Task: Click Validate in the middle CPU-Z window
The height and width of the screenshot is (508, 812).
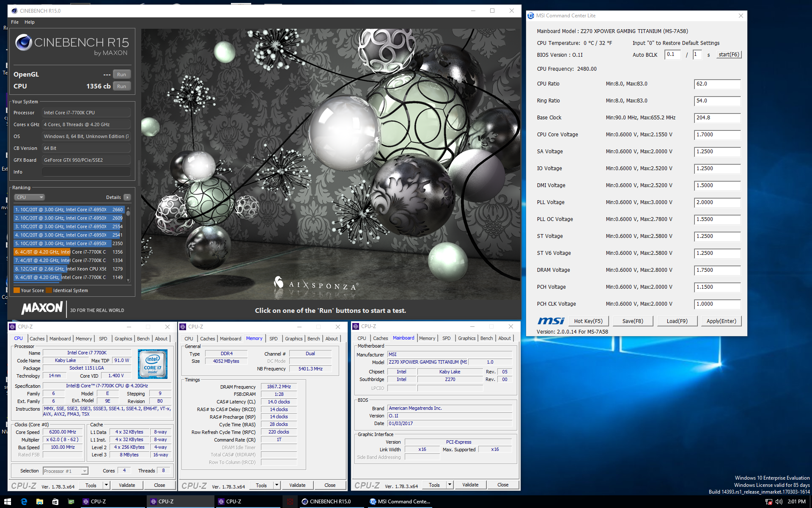Action: 297,485
